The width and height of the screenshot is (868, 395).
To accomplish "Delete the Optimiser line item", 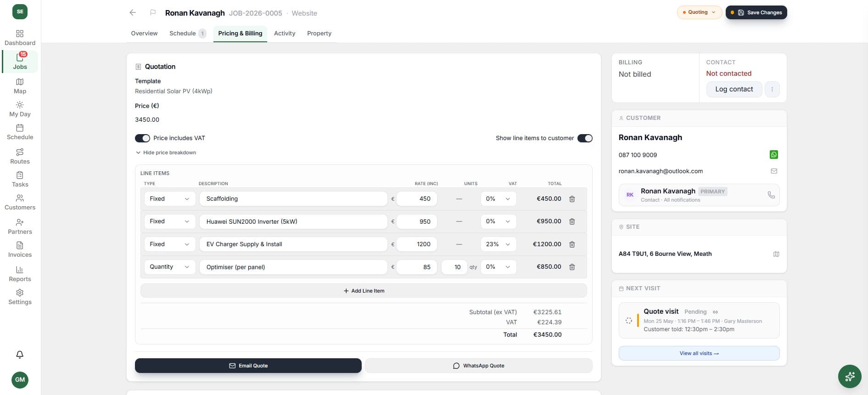I will (x=572, y=267).
